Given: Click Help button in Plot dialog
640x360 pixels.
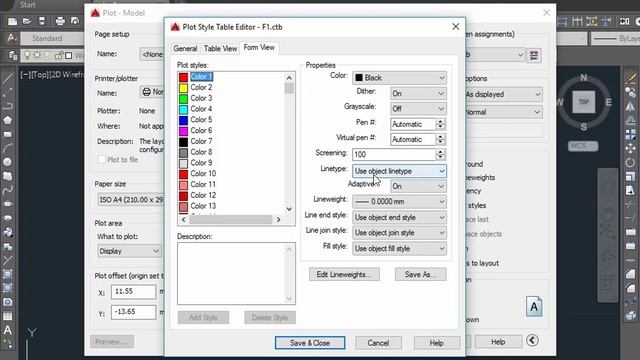Looking at the screenshot, I should click(x=498, y=342).
